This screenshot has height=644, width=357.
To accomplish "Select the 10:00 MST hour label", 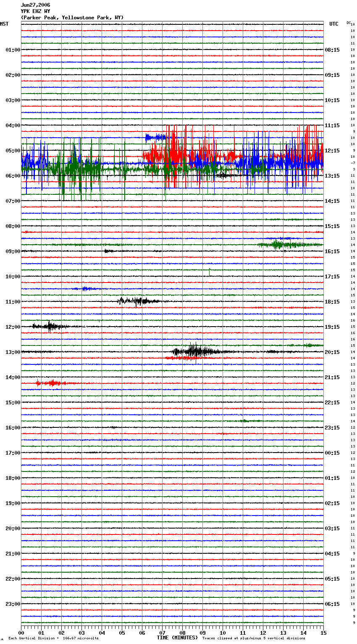I will (x=13, y=277).
